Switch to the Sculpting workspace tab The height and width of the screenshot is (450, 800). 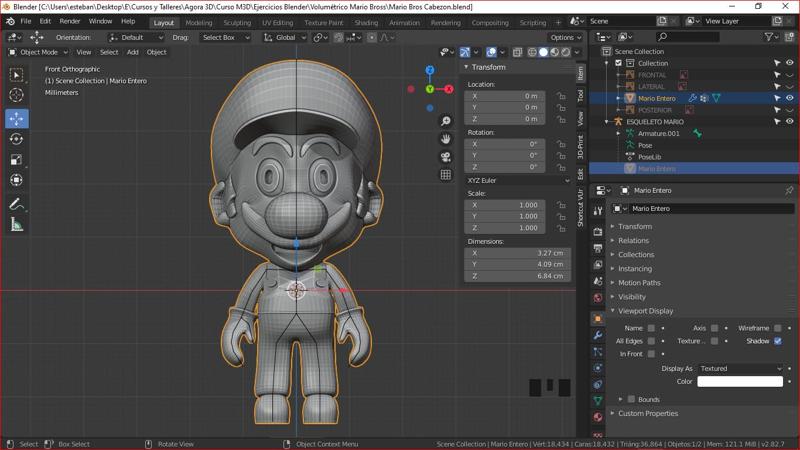click(x=237, y=22)
